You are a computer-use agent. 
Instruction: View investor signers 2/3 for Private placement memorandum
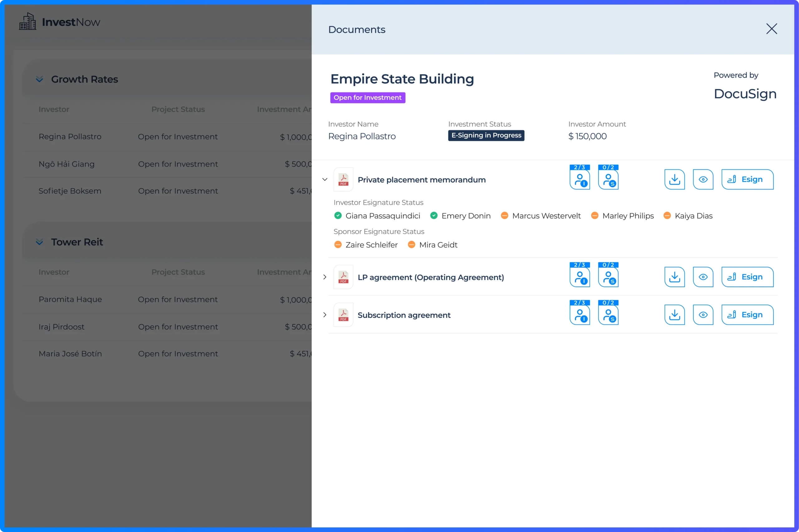580,177
